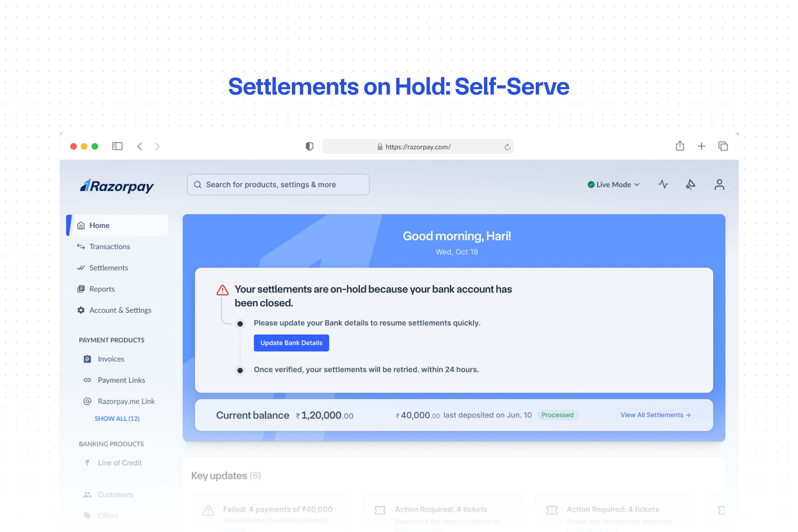Screen dimensions: 798x532
Task: Toggle the browser sidebar icon
Action: 117,146
